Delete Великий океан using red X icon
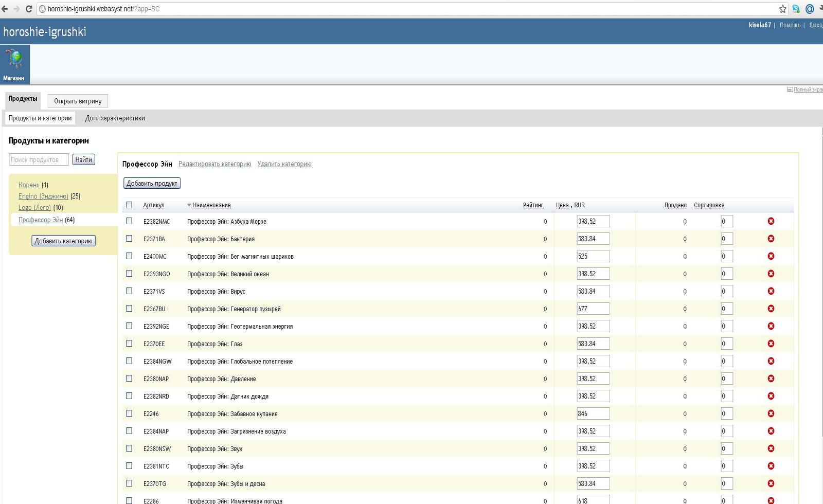Image resolution: width=823 pixels, height=504 pixels. (771, 274)
